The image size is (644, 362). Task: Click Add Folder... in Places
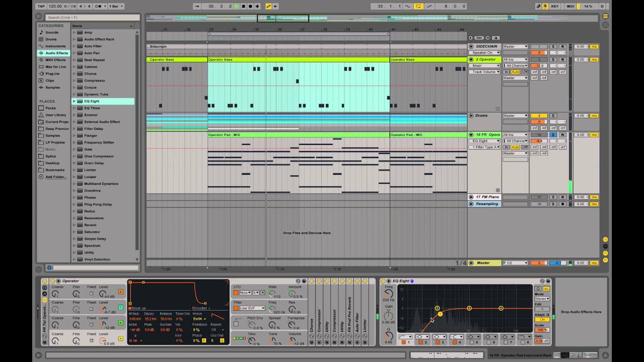point(55,177)
